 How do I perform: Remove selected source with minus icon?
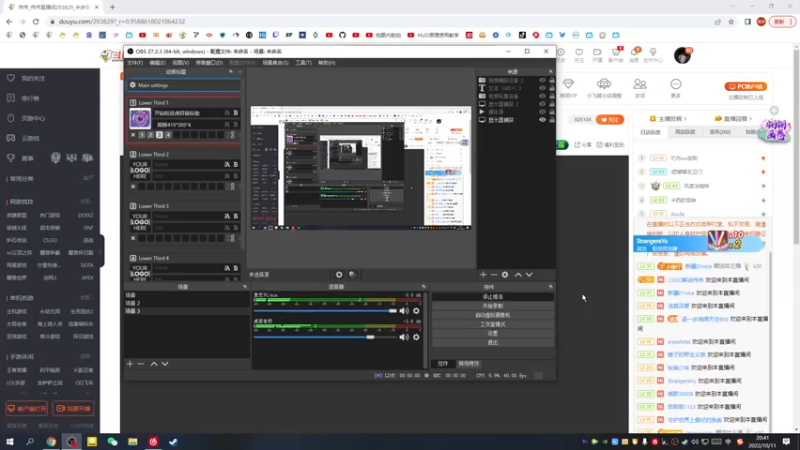coord(493,274)
